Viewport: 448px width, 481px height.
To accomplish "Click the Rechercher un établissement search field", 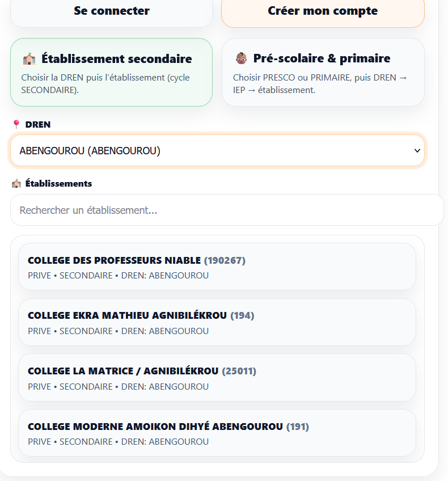I will pyautogui.click(x=217, y=209).
